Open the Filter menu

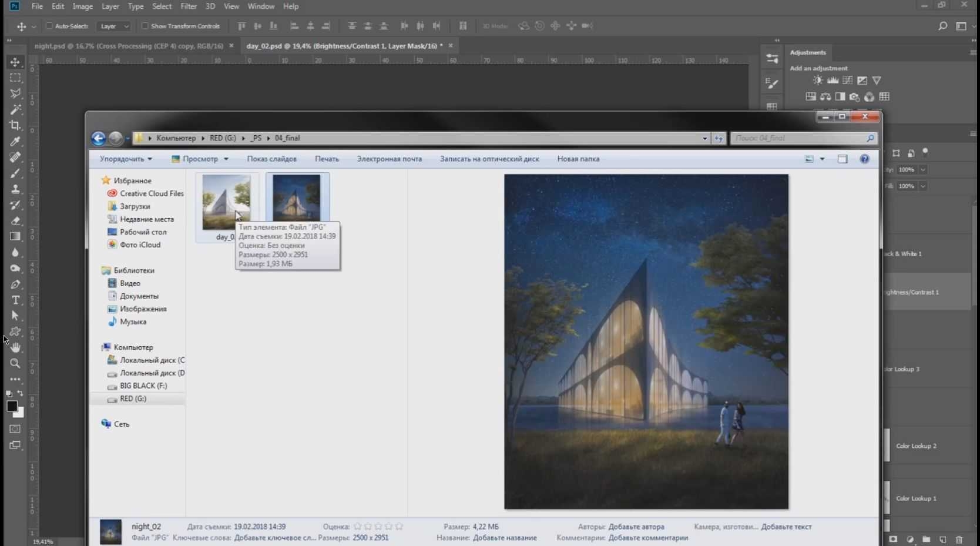189,6
